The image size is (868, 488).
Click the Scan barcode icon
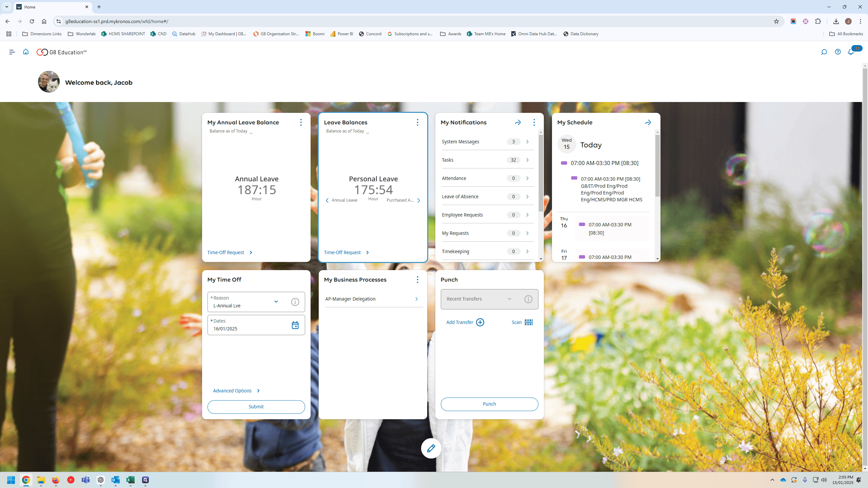[x=529, y=322]
